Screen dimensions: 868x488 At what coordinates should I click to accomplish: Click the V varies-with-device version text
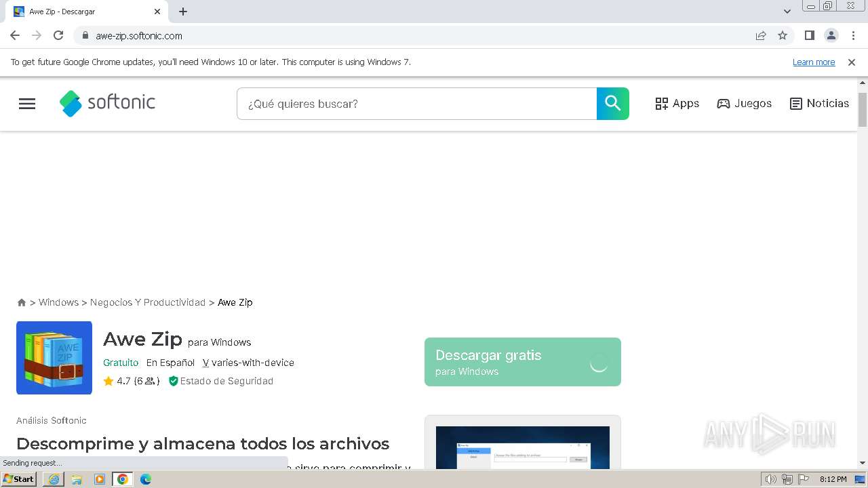248,363
